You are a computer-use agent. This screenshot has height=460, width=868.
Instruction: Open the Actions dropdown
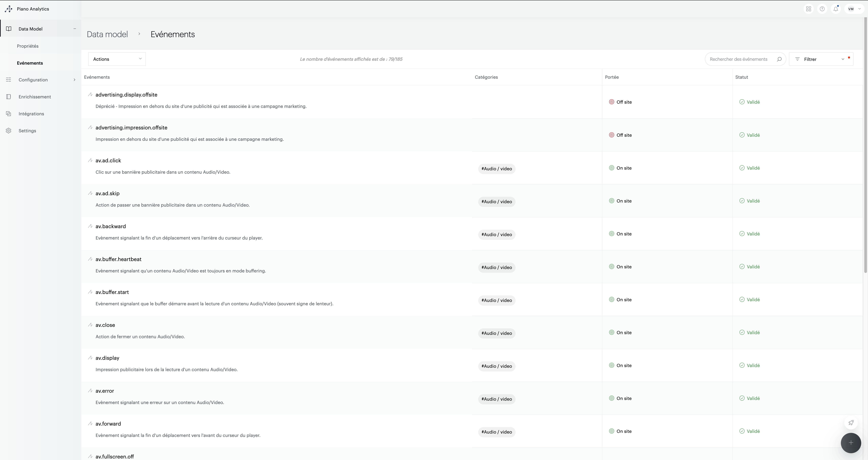click(116, 59)
